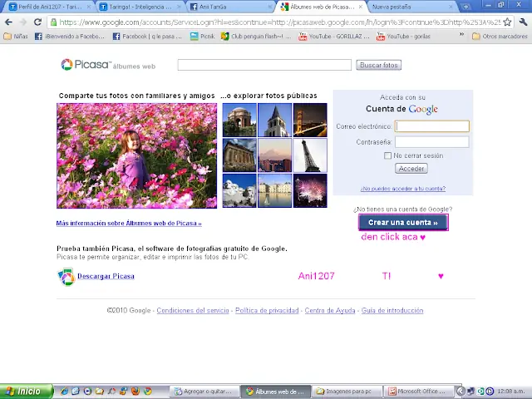Open the YouTube - gorilas bookmark

[x=403, y=36]
